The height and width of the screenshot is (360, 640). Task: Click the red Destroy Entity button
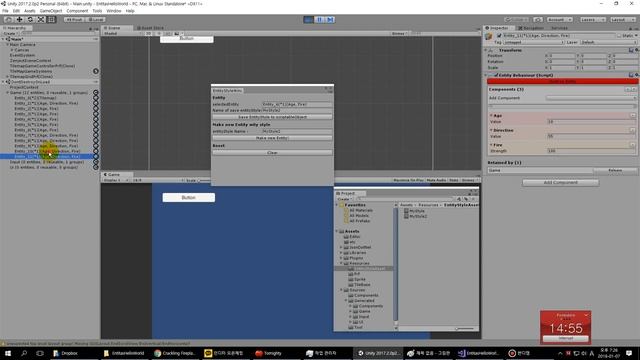pos(562,82)
